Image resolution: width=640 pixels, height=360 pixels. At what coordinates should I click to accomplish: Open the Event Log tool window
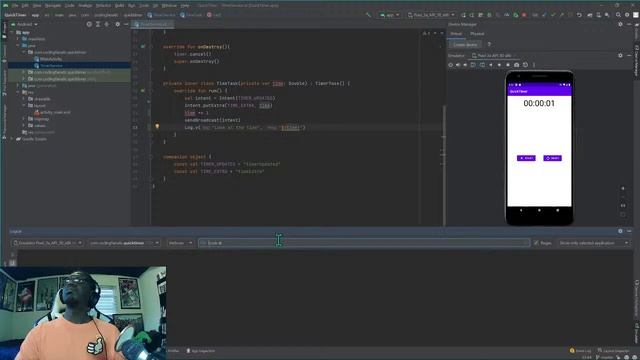pos(580,351)
